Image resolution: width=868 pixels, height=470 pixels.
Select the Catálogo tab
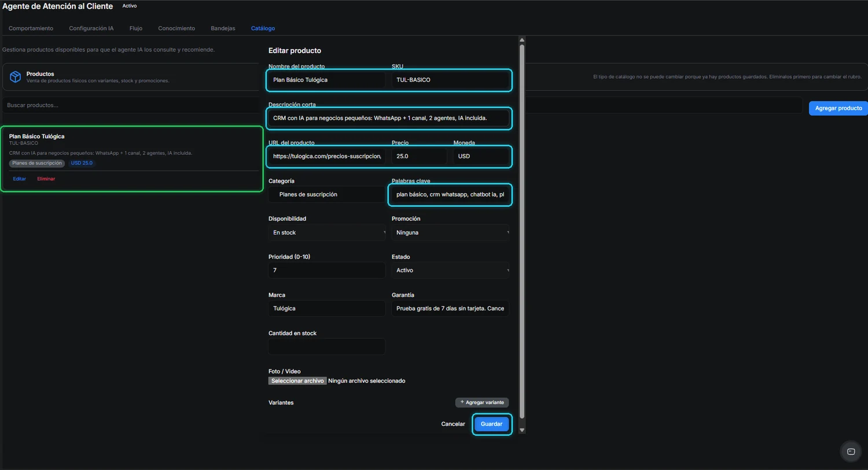(x=263, y=28)
